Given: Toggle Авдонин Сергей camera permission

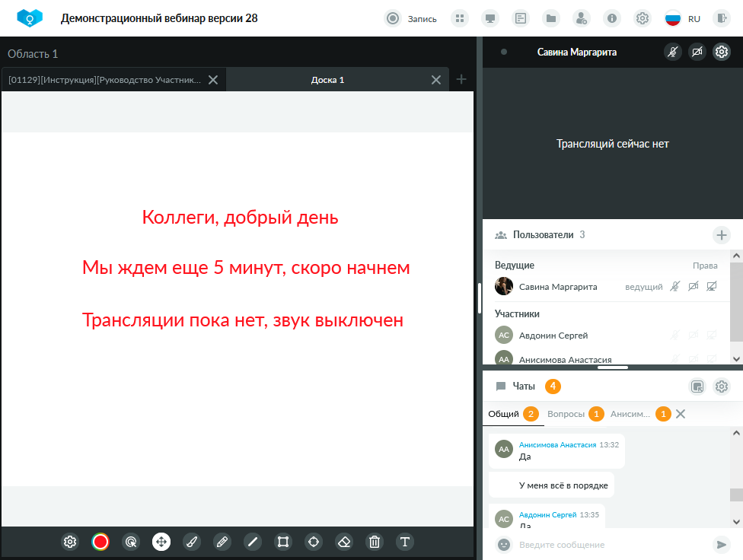Looking at the screenshot, I should click(694, 335).
